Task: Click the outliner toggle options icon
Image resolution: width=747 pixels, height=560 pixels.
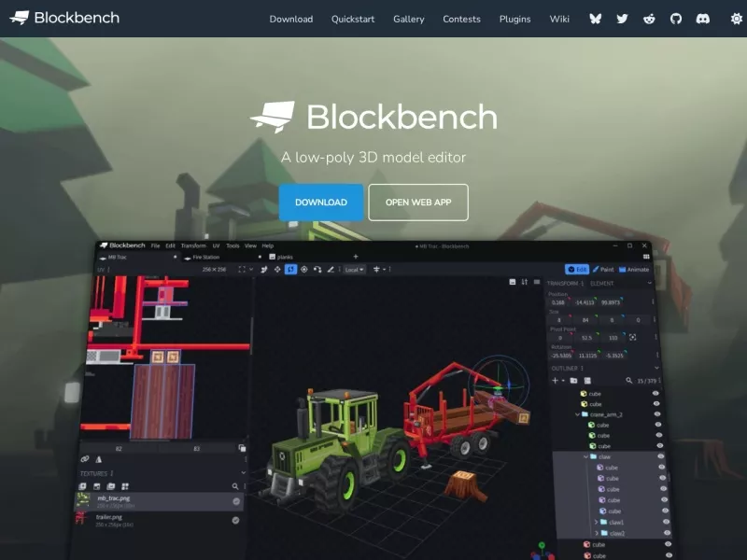Action: 587,381
